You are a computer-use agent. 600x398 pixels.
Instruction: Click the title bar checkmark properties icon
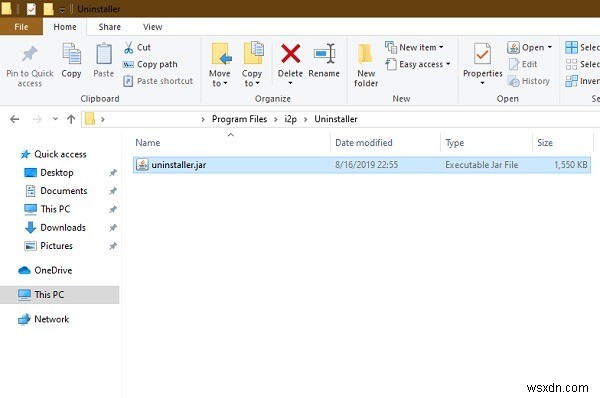click(31, 9)
